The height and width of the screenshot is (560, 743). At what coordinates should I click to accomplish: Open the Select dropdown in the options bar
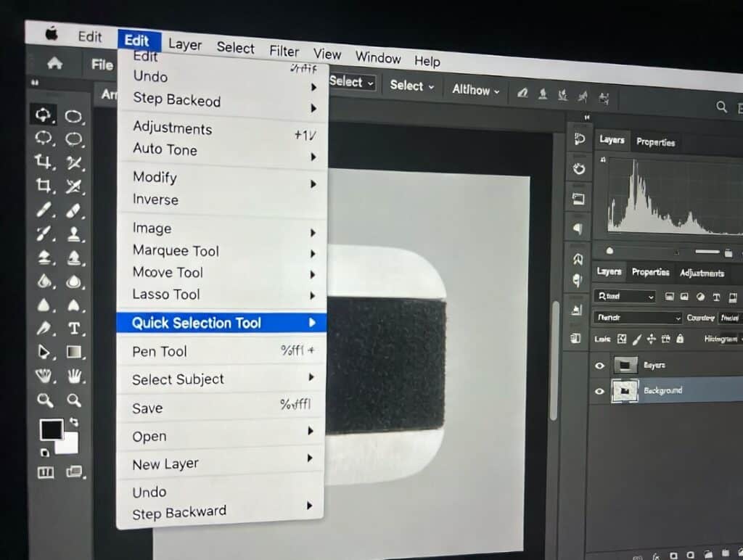(350, 82)
